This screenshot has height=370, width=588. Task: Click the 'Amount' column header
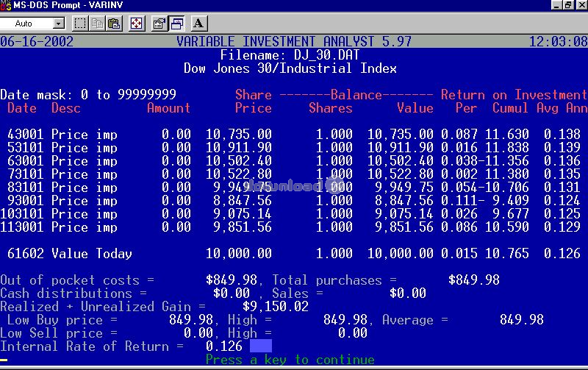coord(169,108)
